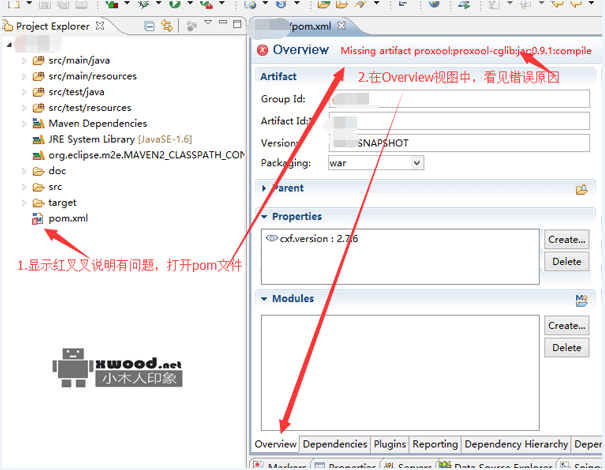Viewport: 605px width, 470px height.
Task: Select the src folder label in tree
Action: pyautogui.click(x=55, y=187)
